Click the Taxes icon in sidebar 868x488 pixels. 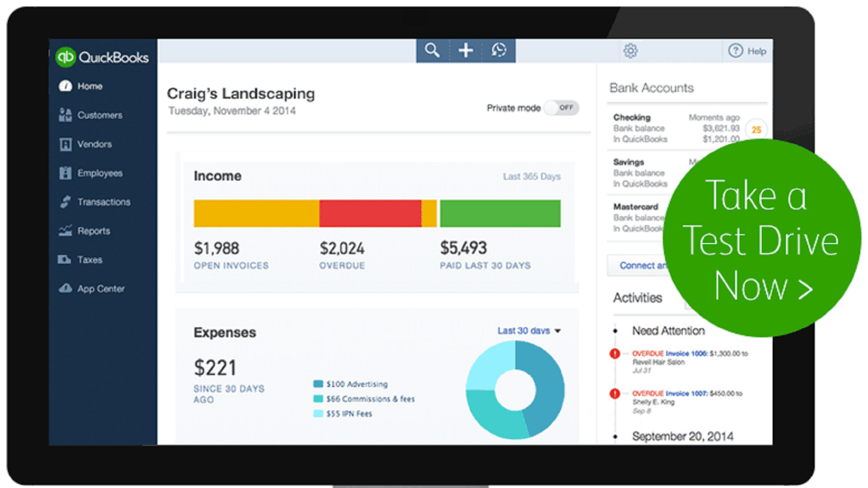pyautogui.click(x=64, y=259)
